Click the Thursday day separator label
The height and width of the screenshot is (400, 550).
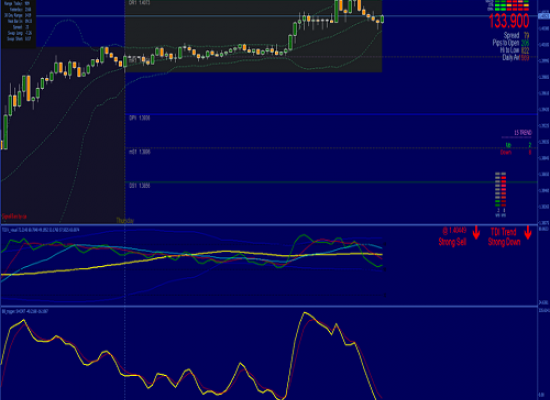point(125,221)
